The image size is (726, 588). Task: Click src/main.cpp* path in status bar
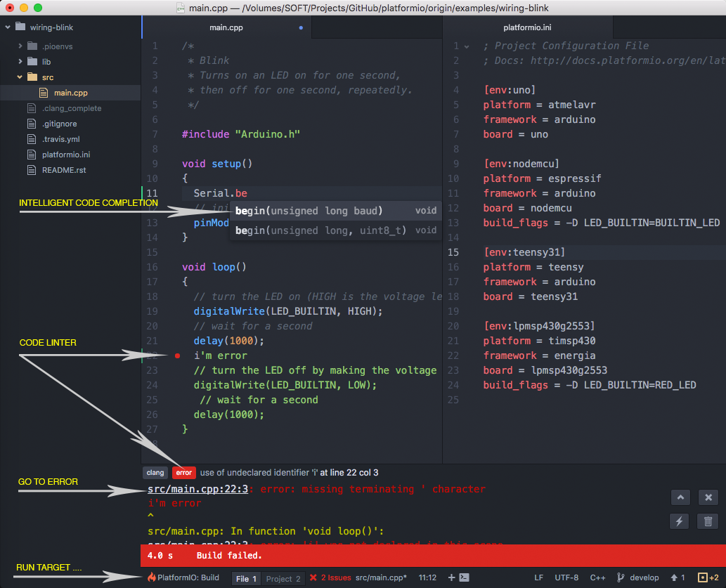pos(381,577)
